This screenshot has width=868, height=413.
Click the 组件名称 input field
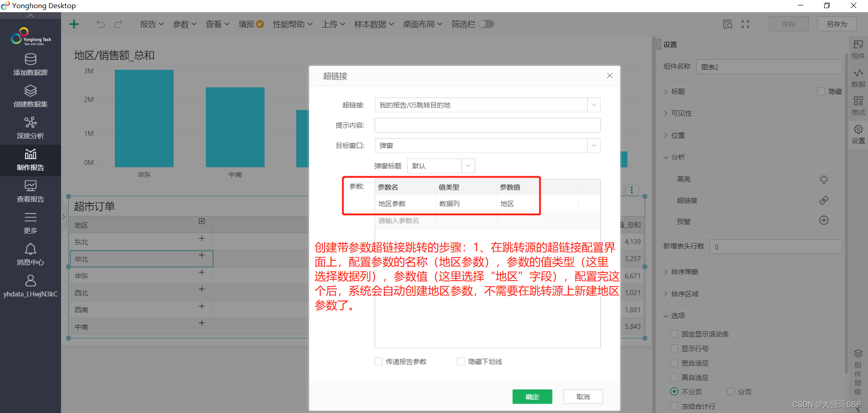point(769,67)
